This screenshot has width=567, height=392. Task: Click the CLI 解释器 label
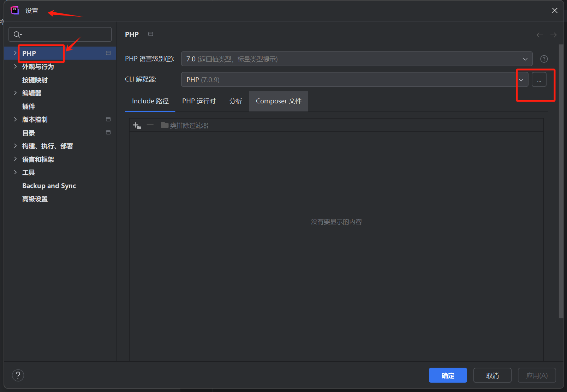[x=141, y=79]
